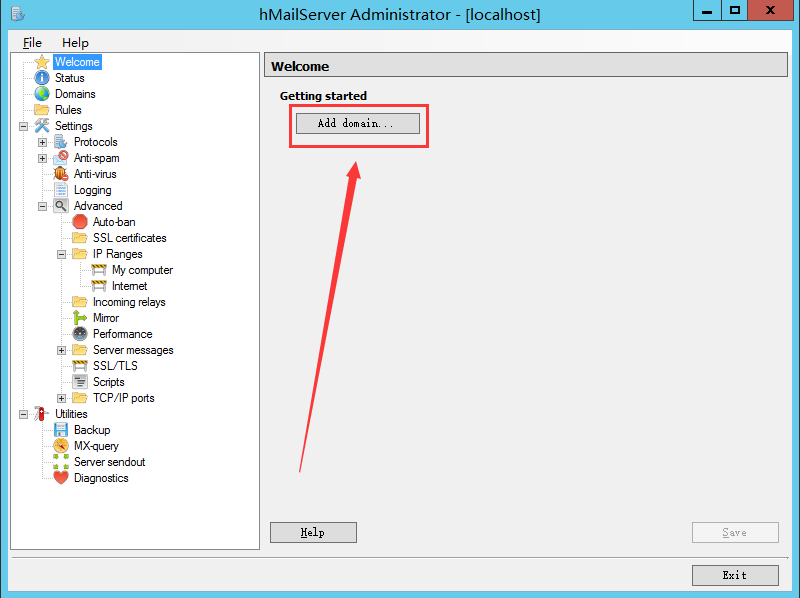The width and height of the screenshot is (800, 598).
Task: Expand the Anti-spam tree node
Action: [x=42, y=158]
